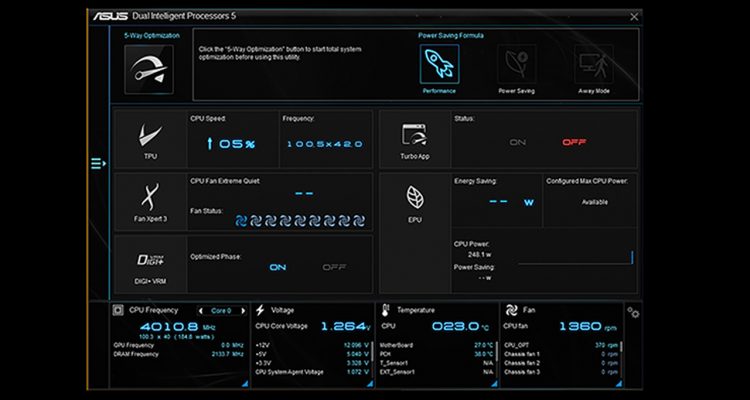750x400 pixels.
Task: Click the Fan panel header fan icon
Action: click(x=511, y=311)
